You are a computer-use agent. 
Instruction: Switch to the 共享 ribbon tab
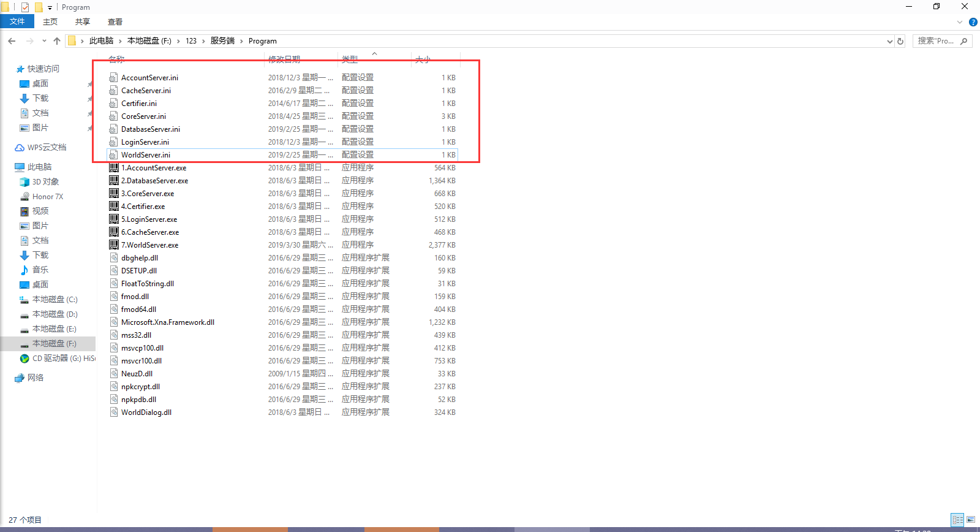(x=83, y=21)
